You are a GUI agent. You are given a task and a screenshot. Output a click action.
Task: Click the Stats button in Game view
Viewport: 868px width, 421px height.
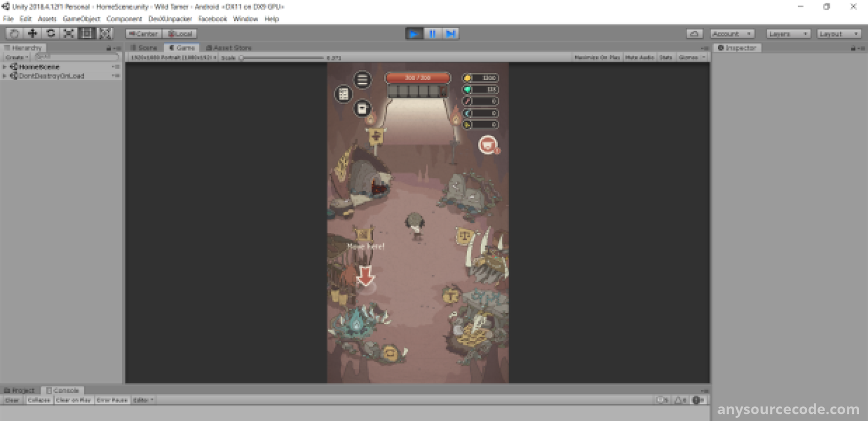666,58
